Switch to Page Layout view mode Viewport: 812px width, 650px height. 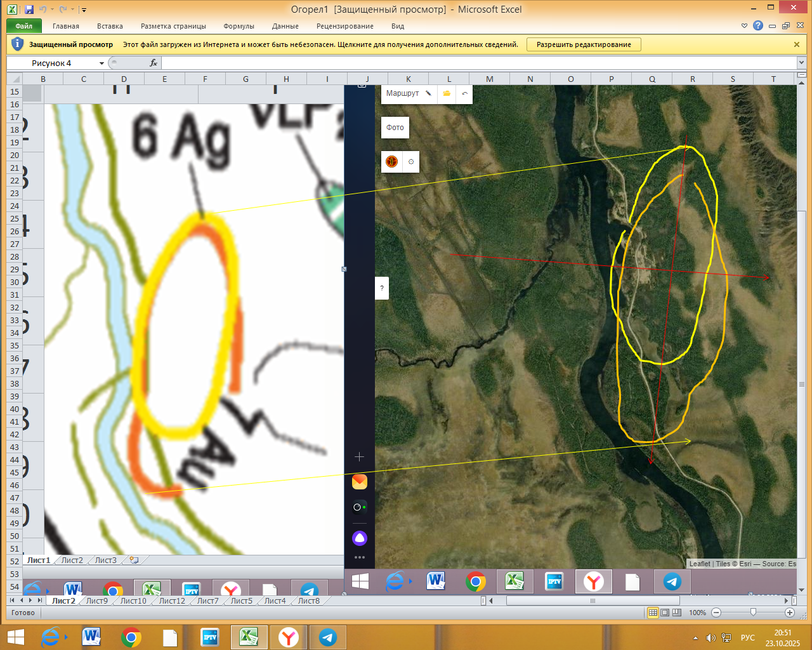(x=665, y=613)
